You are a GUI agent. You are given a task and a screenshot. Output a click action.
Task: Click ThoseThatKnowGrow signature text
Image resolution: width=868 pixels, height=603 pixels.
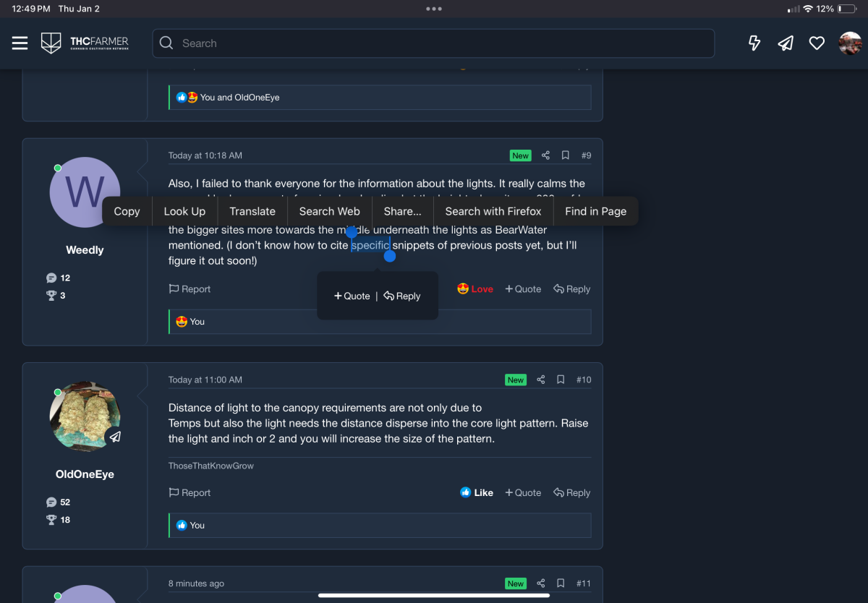[211, 466]
